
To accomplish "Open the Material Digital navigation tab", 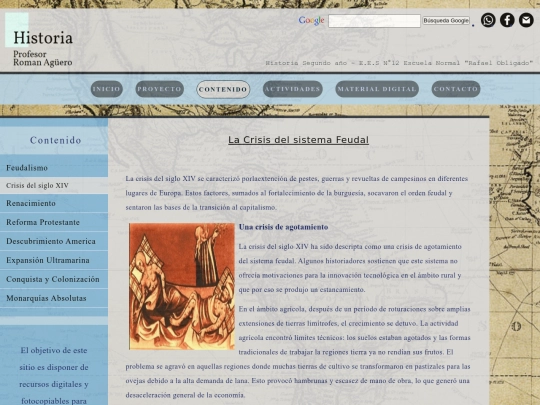I will point(377,89).
